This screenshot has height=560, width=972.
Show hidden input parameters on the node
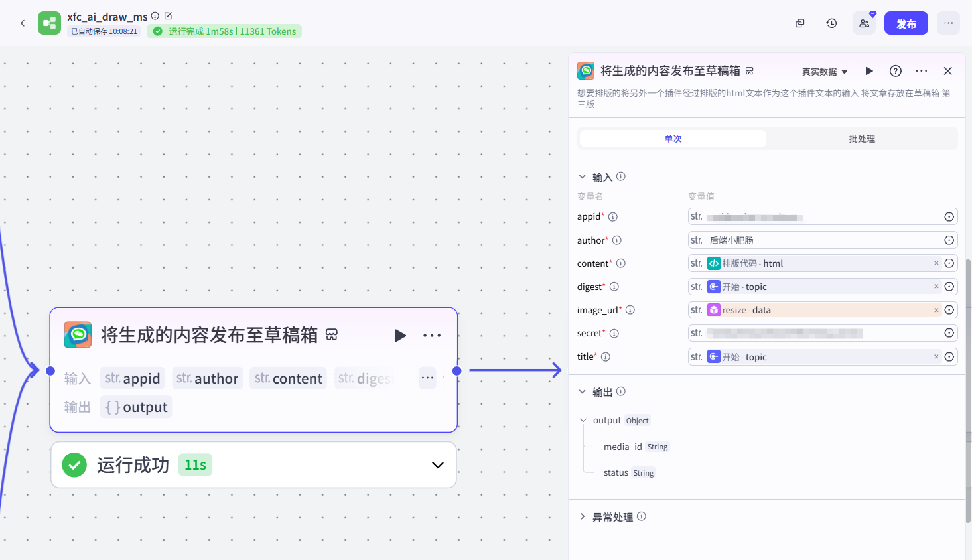427,378
